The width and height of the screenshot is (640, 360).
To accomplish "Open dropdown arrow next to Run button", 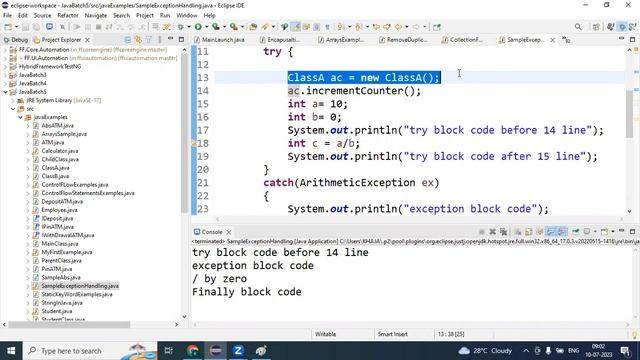I will tap(206, 27).
